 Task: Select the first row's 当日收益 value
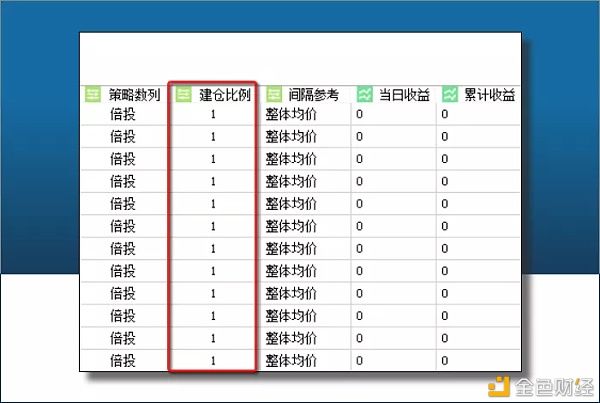click(360, 115)
